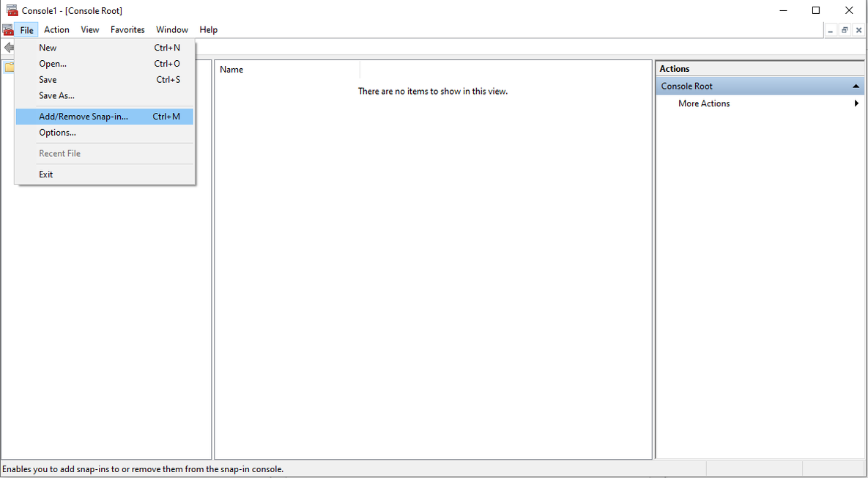Open Options... from the File menu

57,133
